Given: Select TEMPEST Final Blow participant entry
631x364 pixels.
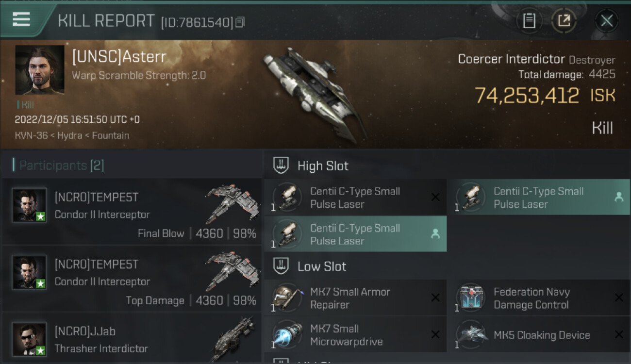Looking at the screenshot, I should coord(132,212).
